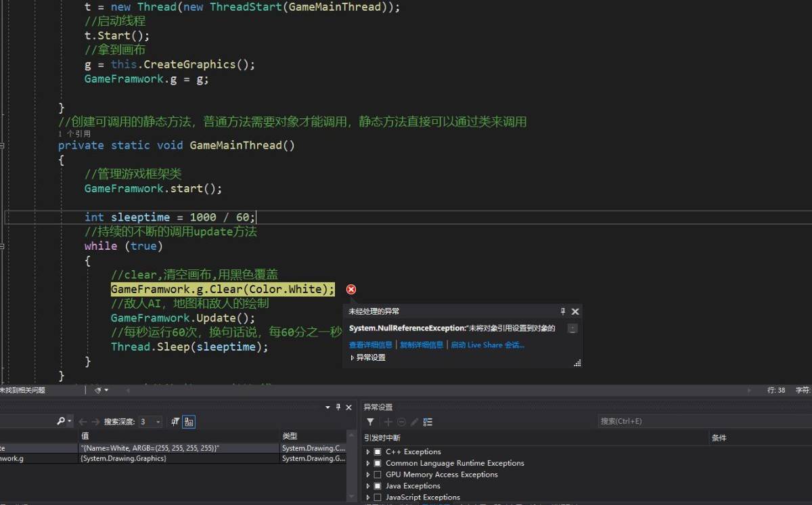
Task: Select the {System.Drawing.Graphics} value cell
Action: (179, 458)
